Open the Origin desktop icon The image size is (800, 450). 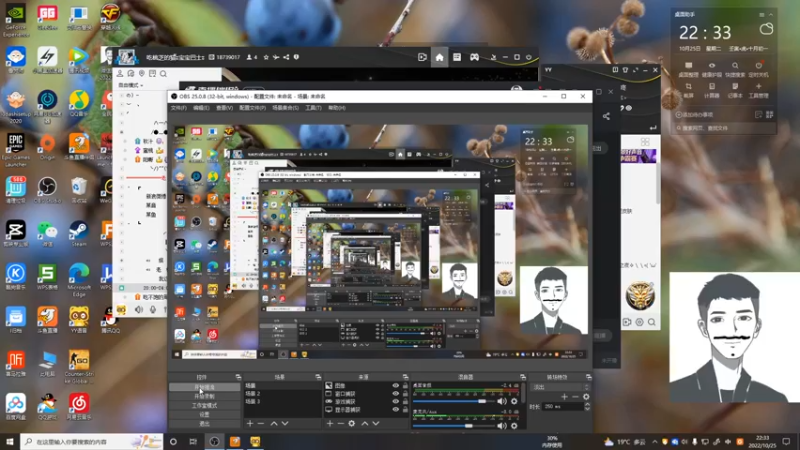[47, 148]
